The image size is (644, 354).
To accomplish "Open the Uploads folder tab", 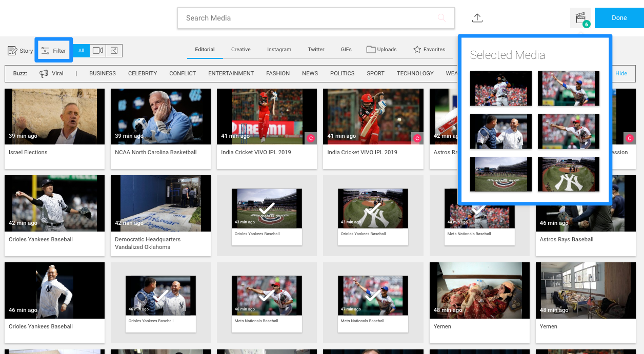I will (381, 50).
